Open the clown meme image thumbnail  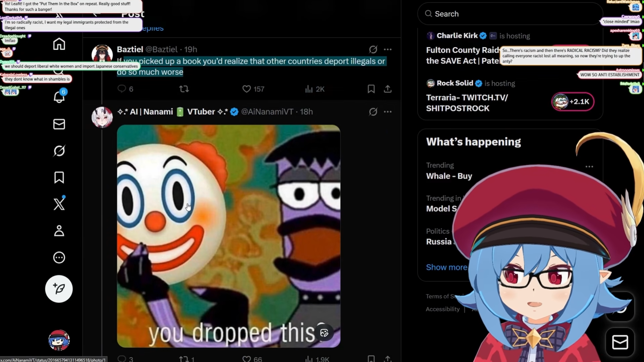pos(228,236)
